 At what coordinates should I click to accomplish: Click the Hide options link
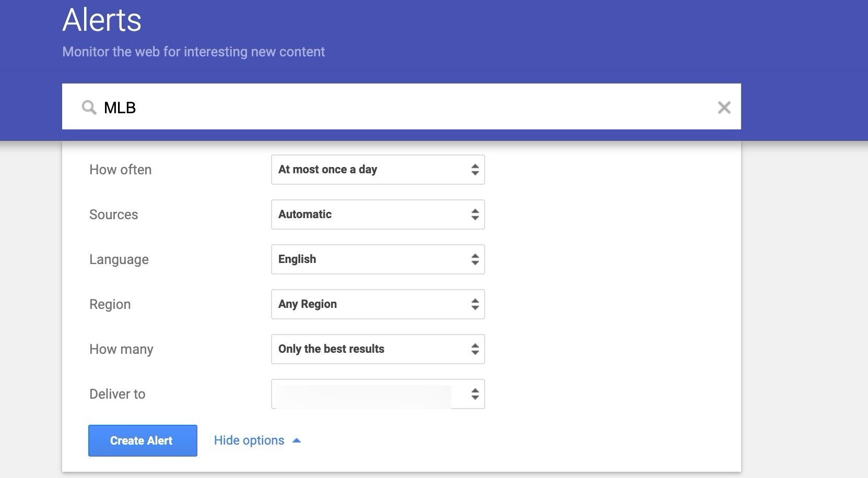click(249, 440)
